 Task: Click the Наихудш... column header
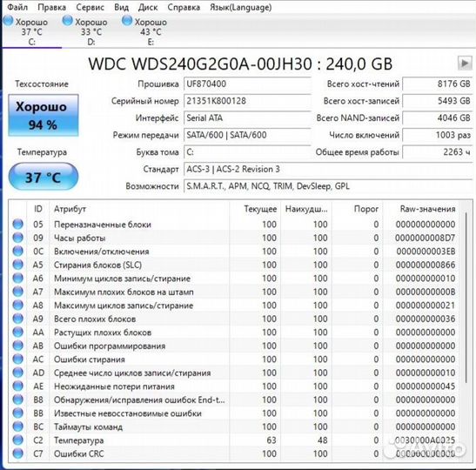coord(306,209)
